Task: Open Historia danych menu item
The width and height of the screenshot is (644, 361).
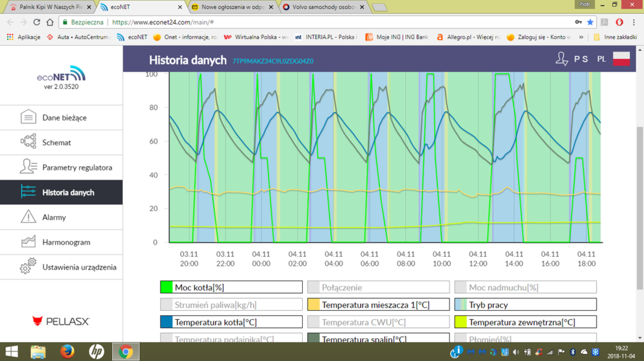Action: tap(61, 192)
